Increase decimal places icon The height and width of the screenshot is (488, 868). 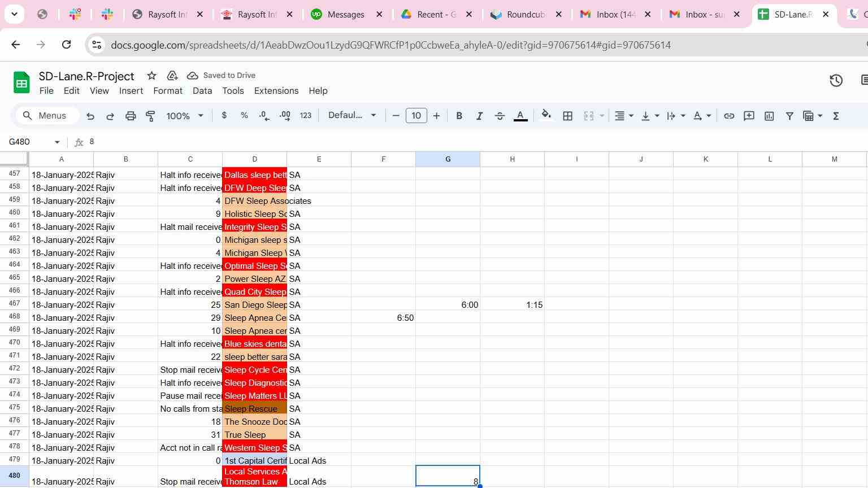285,116
